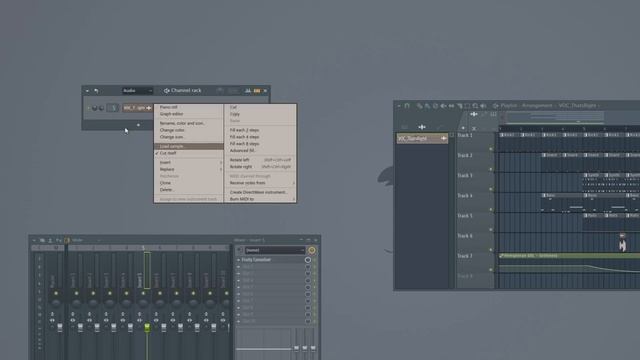Select Rename, color and icon entry
This screenshot has height=360, width=640.
point(189,123)
